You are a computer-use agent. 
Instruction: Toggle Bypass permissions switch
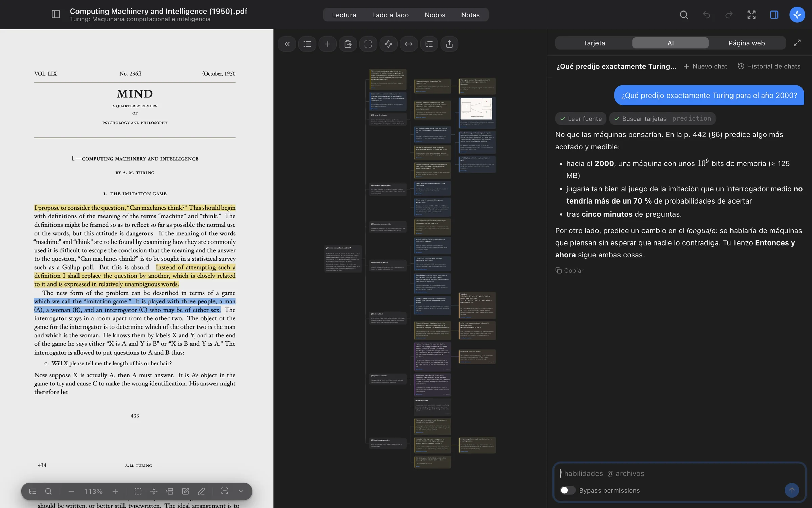coord(567,490)
